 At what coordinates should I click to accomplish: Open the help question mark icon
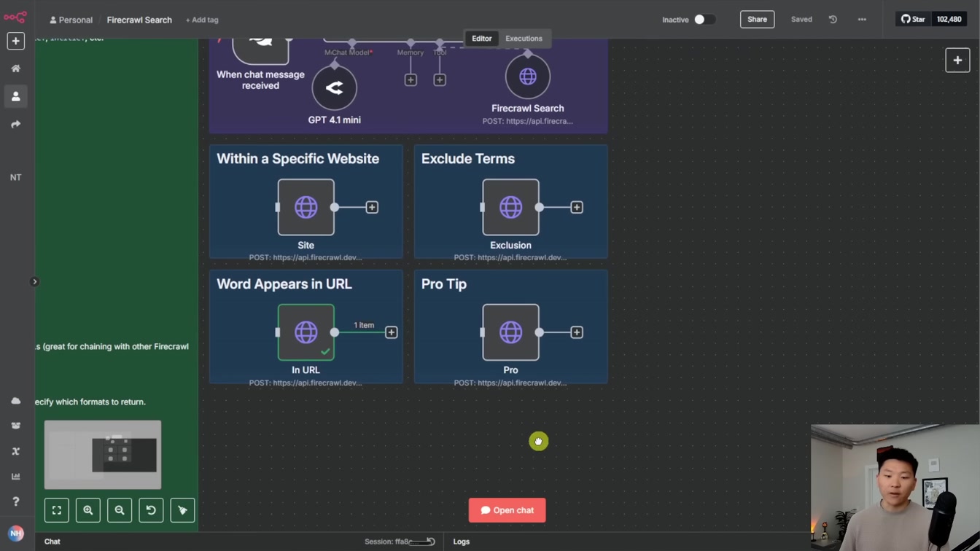tap(15, 501)
